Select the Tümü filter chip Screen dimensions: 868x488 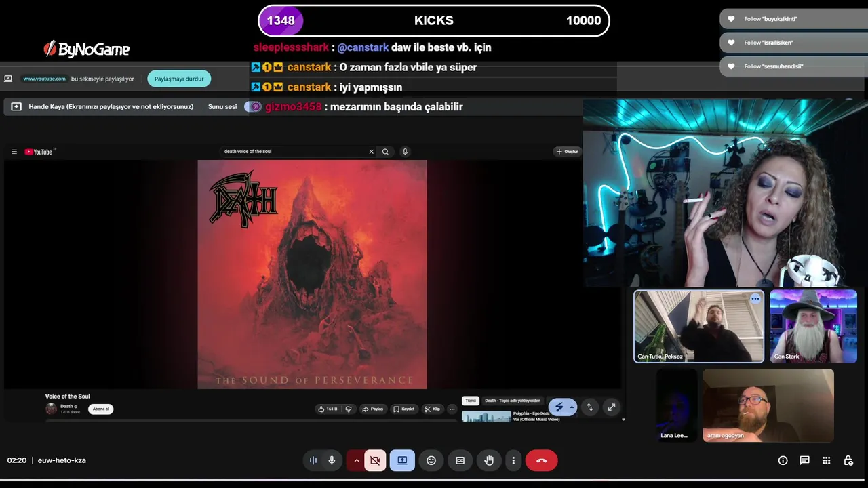(471, 401)
